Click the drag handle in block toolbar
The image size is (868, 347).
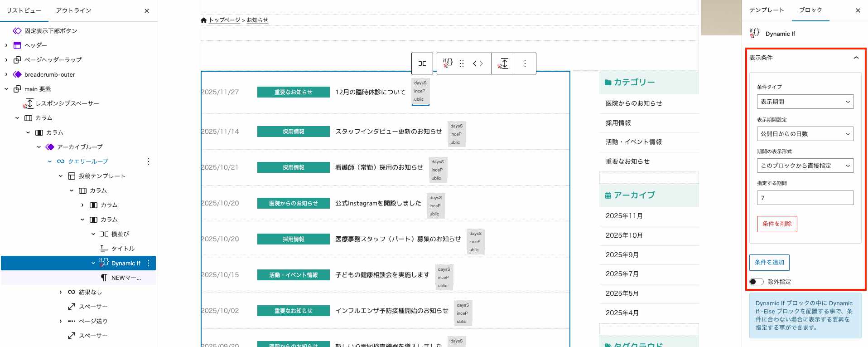tap(462, 64)
